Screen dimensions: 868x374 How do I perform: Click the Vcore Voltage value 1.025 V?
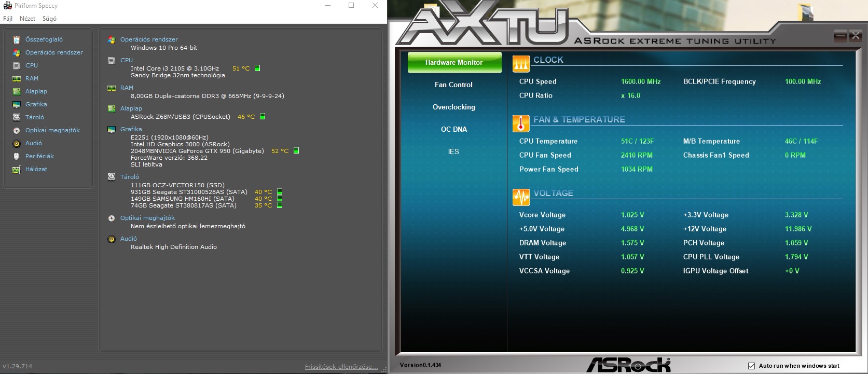point(632,215)
